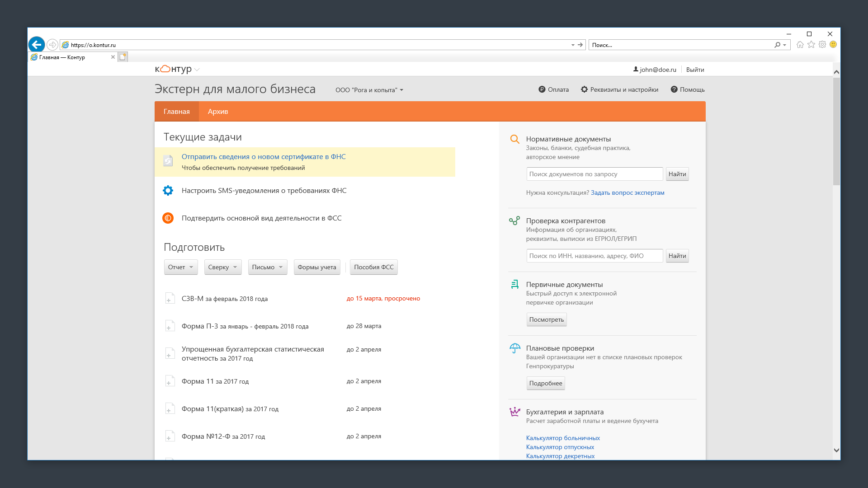Select the Главная tab

point(176,112)
